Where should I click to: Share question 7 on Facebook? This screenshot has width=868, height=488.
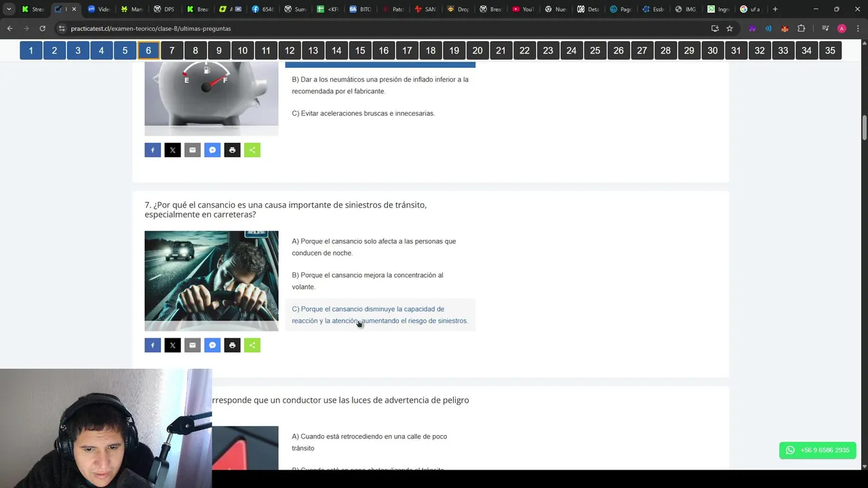(153, 345)
